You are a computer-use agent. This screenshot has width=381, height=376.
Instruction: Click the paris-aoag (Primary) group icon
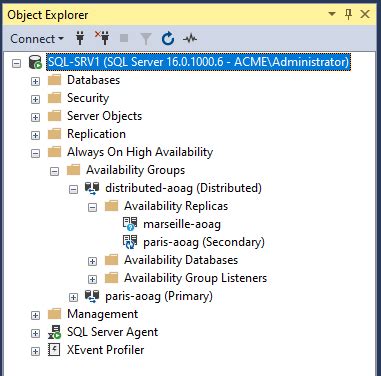(x=92, y=296)
